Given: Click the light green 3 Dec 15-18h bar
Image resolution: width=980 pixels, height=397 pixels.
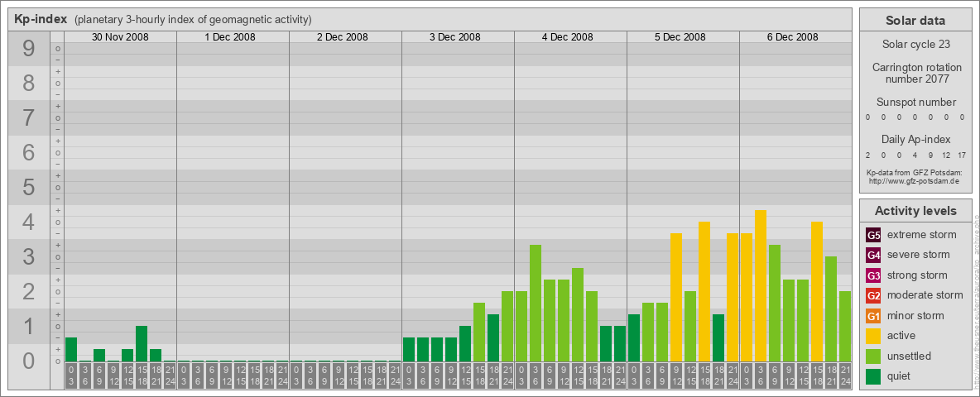Looking at the screenshot, I should click(x=478, y=332).
